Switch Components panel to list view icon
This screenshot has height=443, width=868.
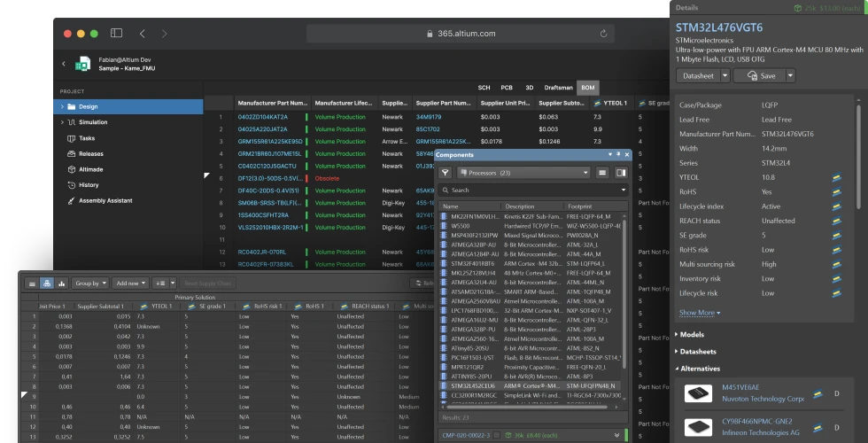pyautogui.click(x=602, y=173)
